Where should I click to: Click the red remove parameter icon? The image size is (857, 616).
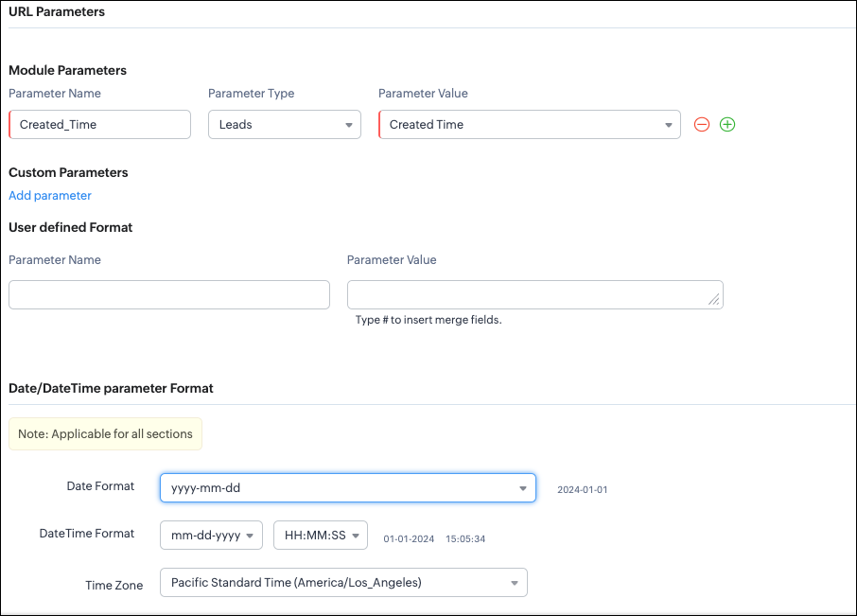tap(702, 125)
